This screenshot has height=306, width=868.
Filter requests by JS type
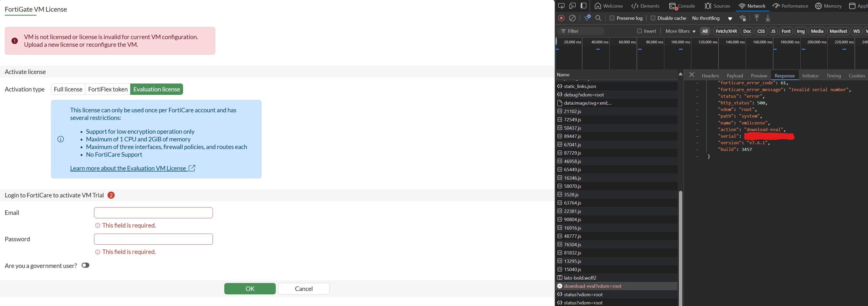pyautogui.click(x=773, y=31)
